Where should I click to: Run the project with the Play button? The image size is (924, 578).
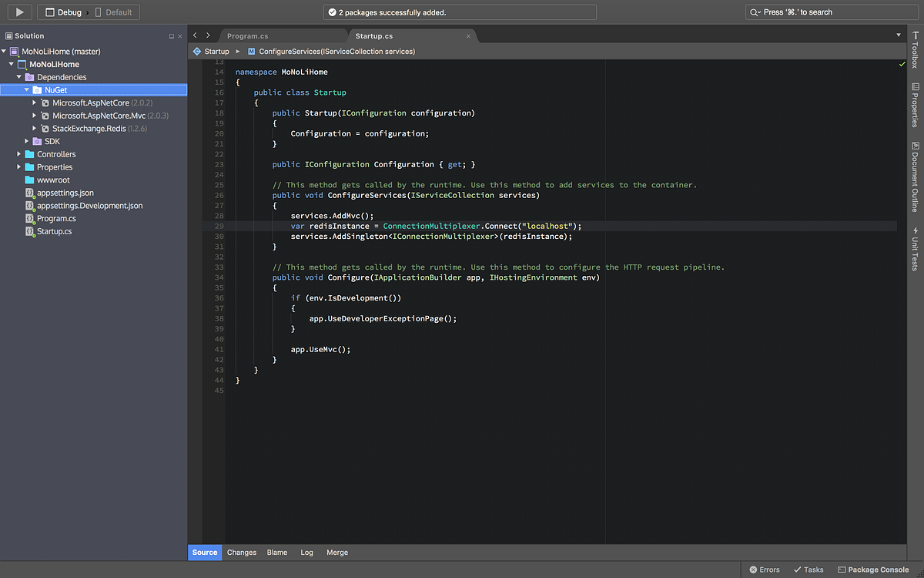click(18, 12)
